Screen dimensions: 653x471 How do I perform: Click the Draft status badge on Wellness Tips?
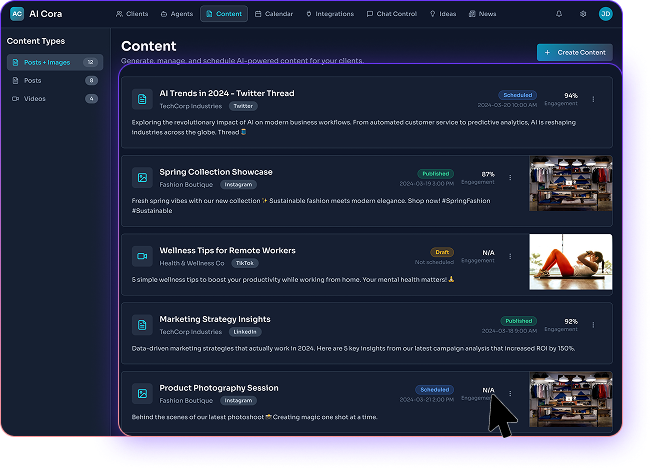[x=441, y=252]
